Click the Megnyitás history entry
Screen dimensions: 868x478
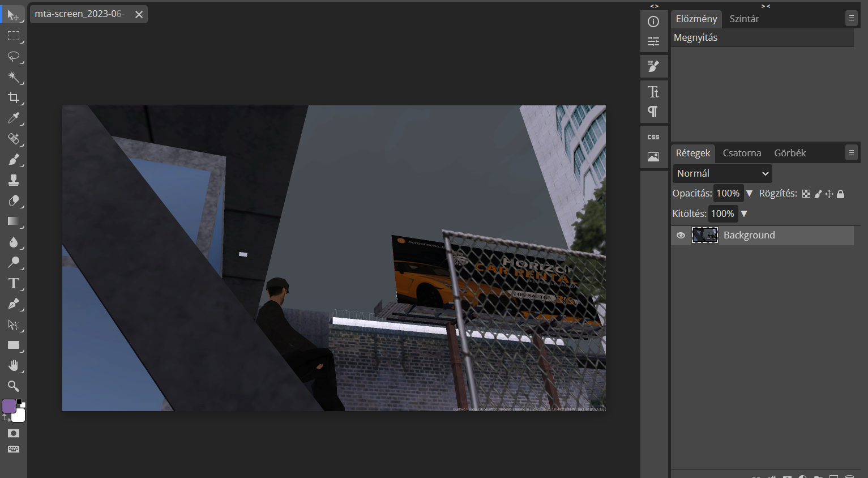click(695, 38)
